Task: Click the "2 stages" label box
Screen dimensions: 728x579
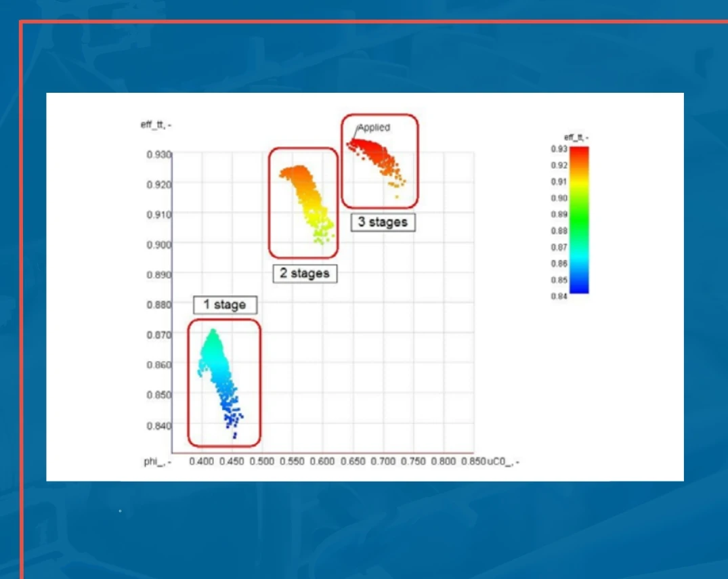Action: pos(303,274)
